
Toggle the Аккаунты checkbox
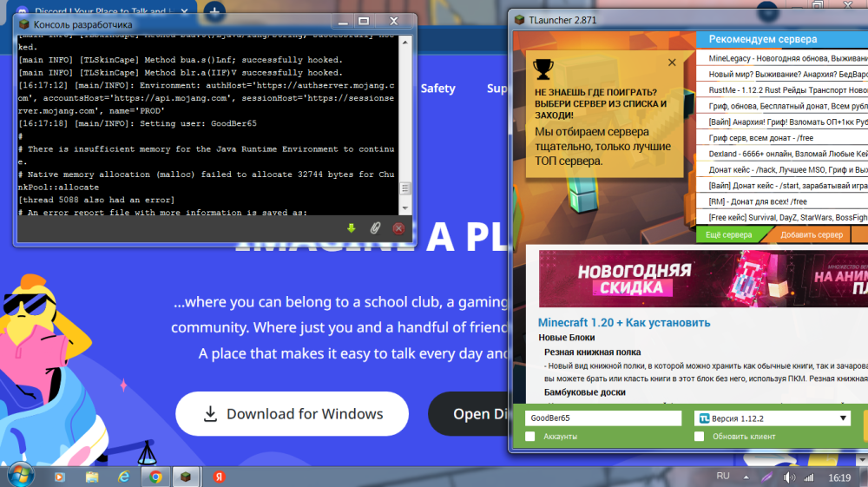[530, 437]
